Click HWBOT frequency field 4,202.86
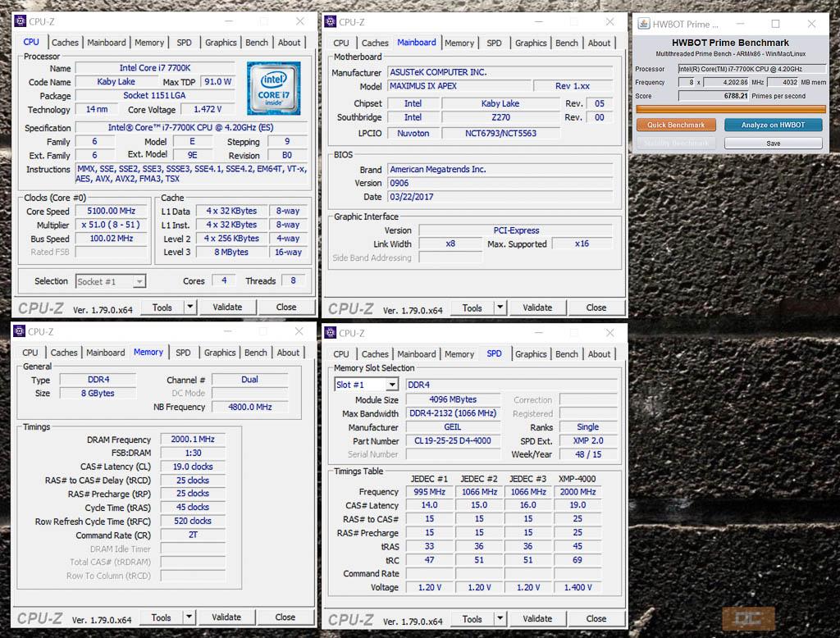This screenshot has height=638, width=840. (727, 82)
